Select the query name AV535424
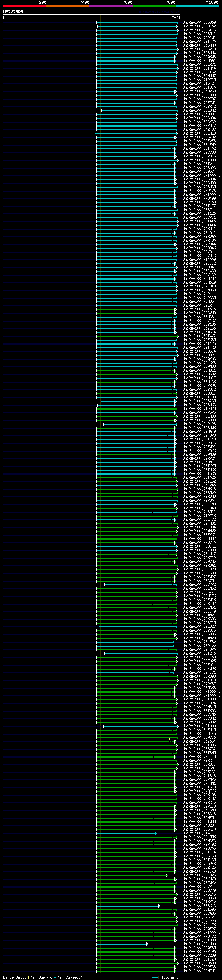This screenshot has height=980, width=222. click(13, 11)
